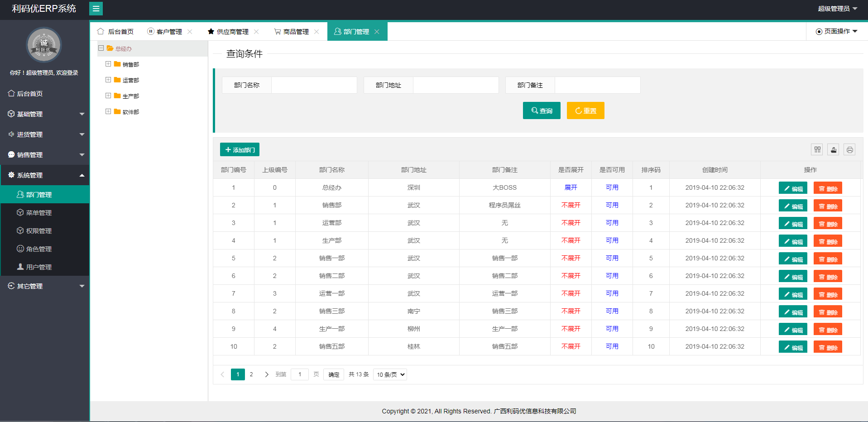Click 编辑 for the 销售部 row
Viewport: 868px width, 422px height.
pyautogui.click(x=793, y=206)
